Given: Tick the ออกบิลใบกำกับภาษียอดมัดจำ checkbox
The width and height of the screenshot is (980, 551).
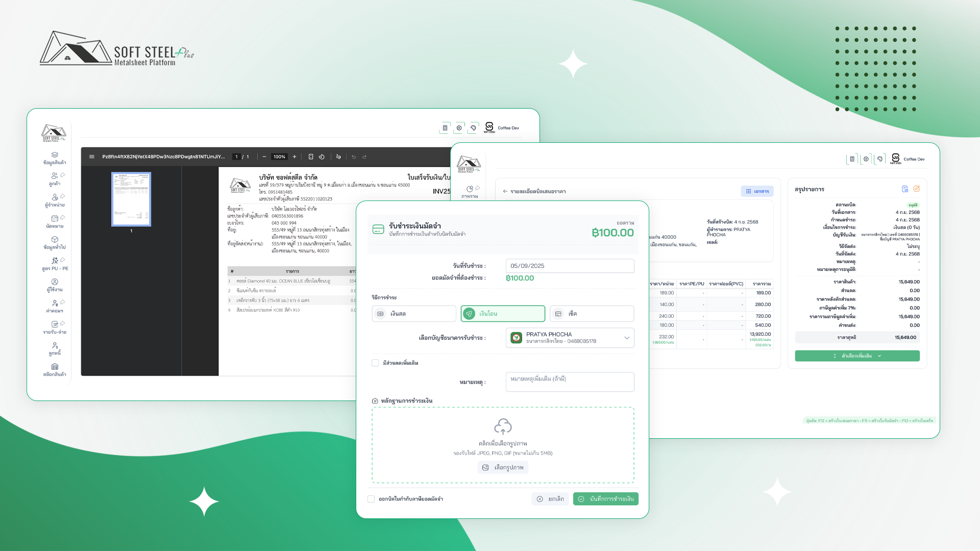Looking at the screenshot, I should pyautogui.click(x=371, y=499).
